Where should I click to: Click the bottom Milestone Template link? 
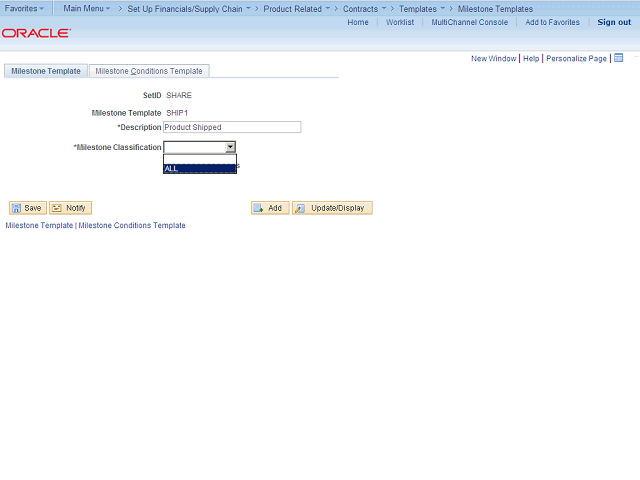[x=39, y=225]
